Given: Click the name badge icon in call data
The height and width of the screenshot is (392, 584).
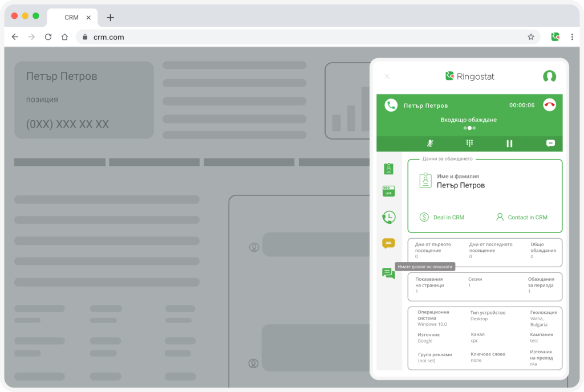Looking at the screenshot, I should [425, 181].
